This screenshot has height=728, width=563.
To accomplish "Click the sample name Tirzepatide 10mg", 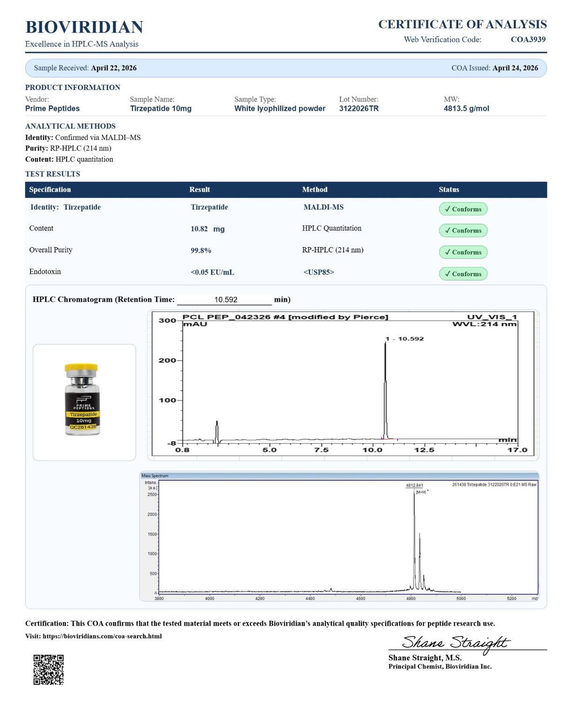I will click(161, 108).
